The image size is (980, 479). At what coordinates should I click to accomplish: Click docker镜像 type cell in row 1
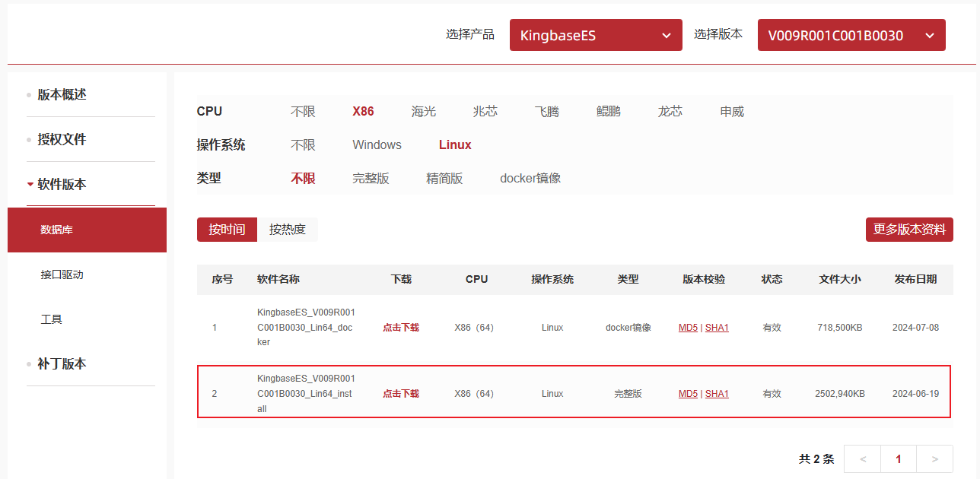628,328
